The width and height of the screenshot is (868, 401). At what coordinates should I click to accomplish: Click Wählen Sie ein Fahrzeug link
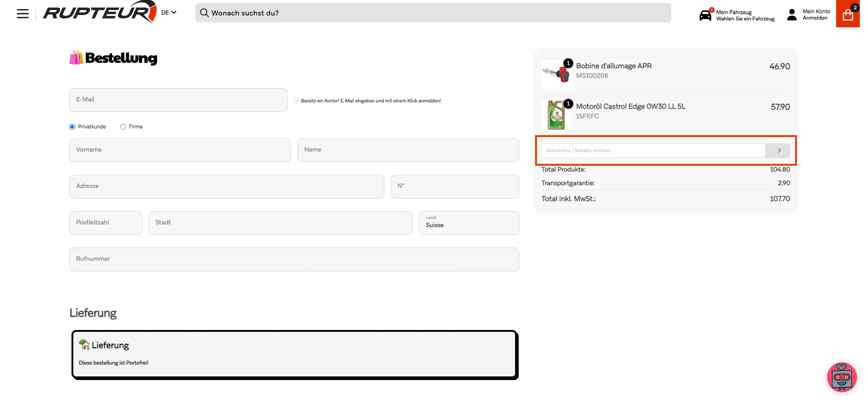point(745,19)
